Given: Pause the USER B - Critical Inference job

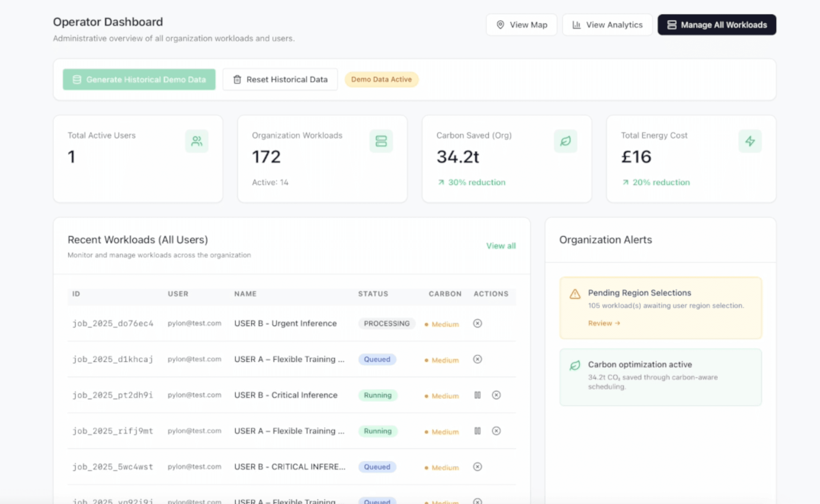Looking at the screenshot, I should (x=477, y=395).
